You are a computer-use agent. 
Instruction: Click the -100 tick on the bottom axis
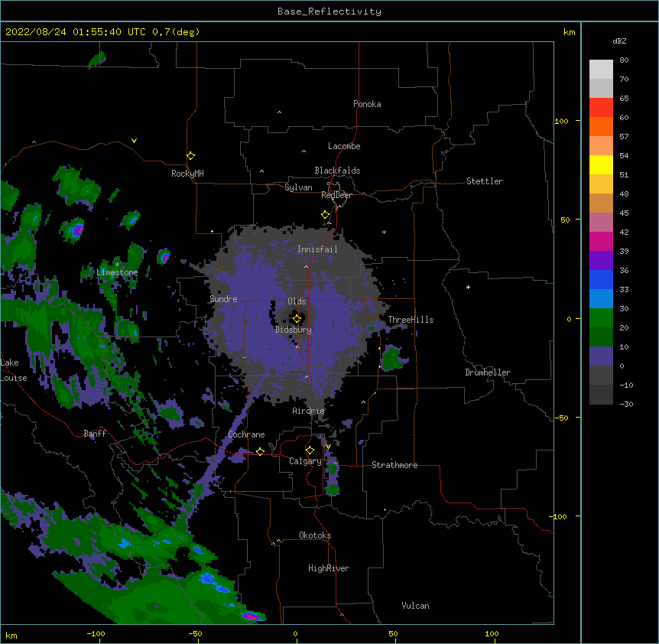[96, 634]
